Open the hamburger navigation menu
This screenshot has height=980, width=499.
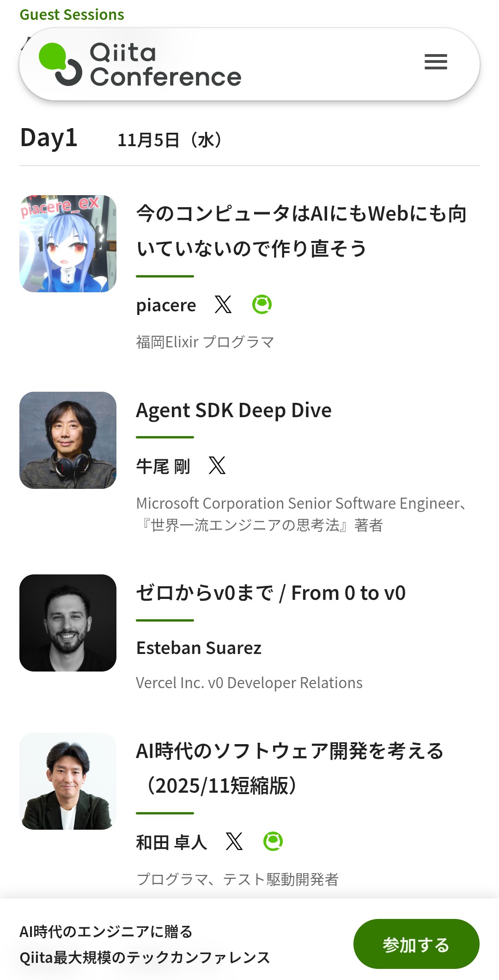tap(436, 62)
